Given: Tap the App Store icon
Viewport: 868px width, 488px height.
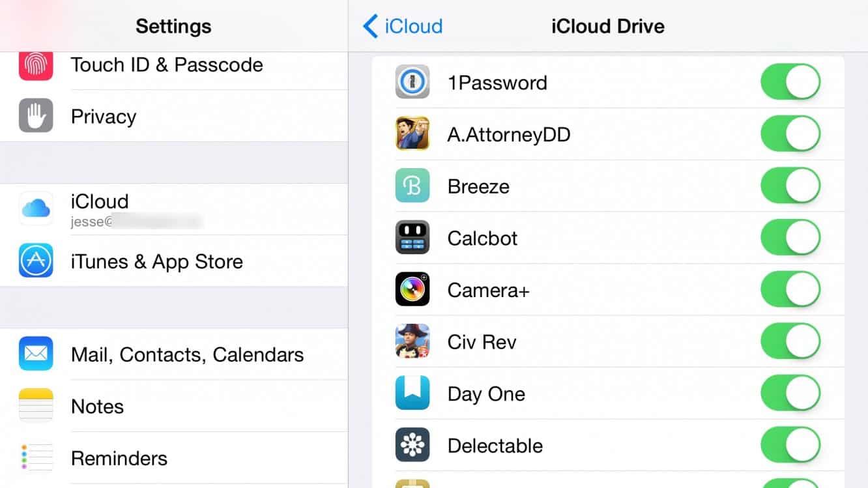Looking at the screenshot, I should (36, 261).
